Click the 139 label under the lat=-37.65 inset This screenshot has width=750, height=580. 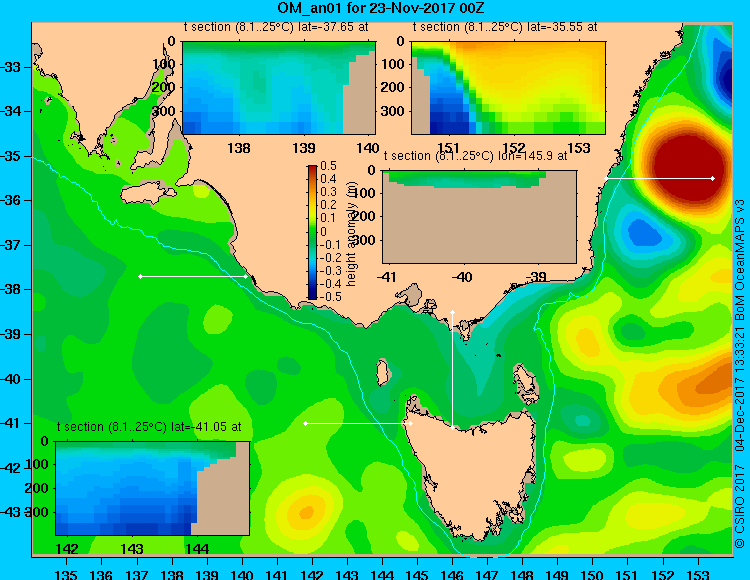(x=304, y=148)
